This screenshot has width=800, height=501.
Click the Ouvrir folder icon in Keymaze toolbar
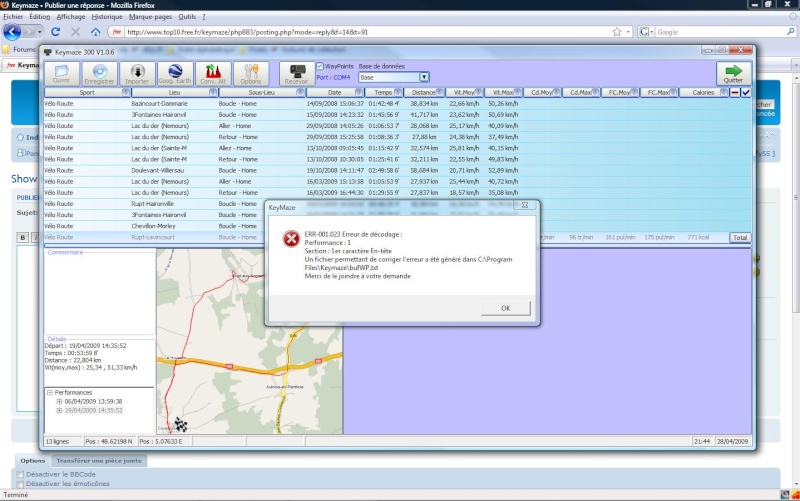pos(62,73)
